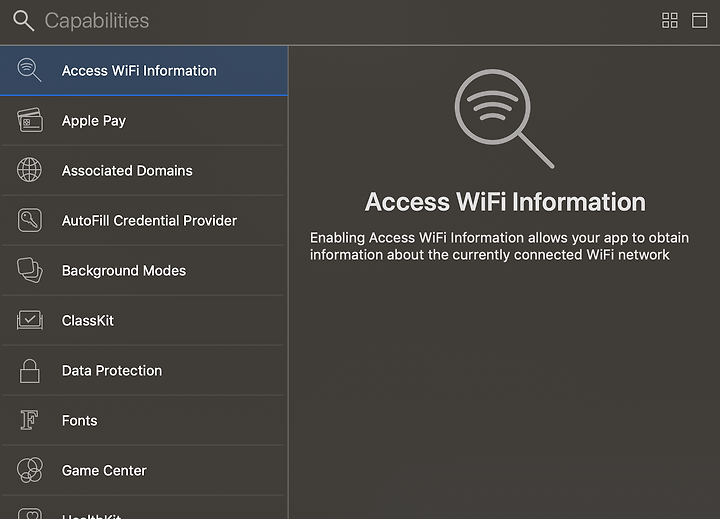Click the Enabling Access WiFi description text
The height and width of the screenshot is (519, 720).
499,246
